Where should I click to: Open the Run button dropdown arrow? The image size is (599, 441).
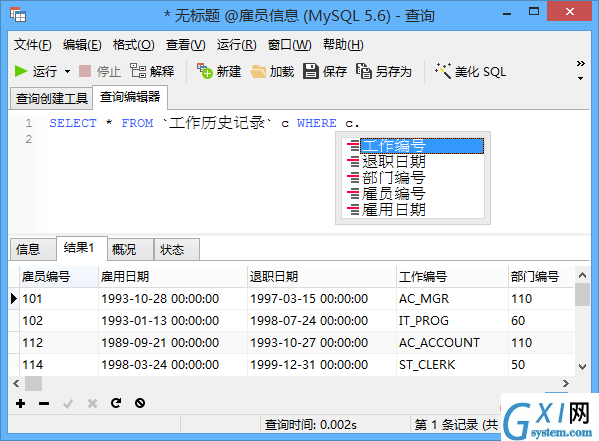coord(68,71)
